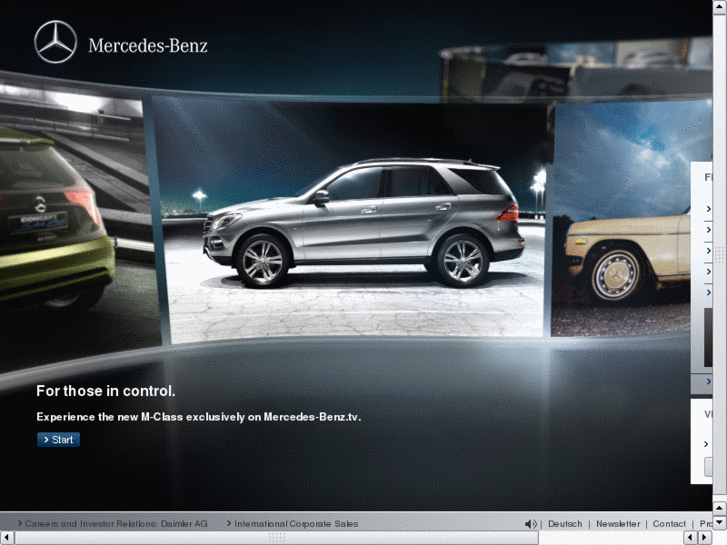Click the Mercedes-Benz wordmark
This screenshot has width=727, height=545.
148,45
